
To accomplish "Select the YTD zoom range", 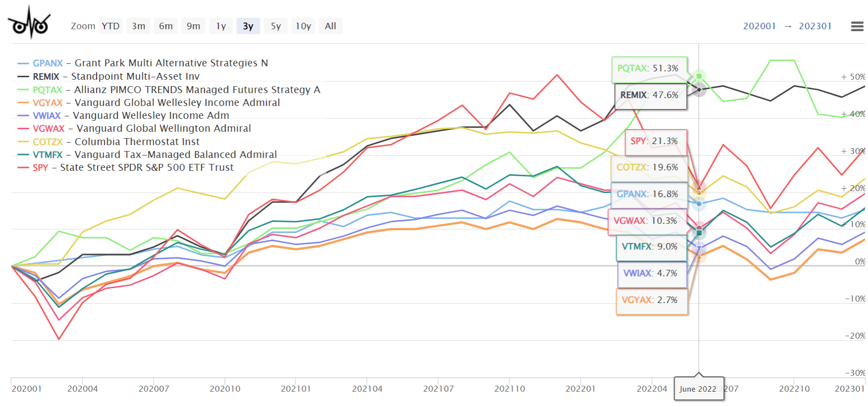I will pyautogui.click(x=110, y=26).
